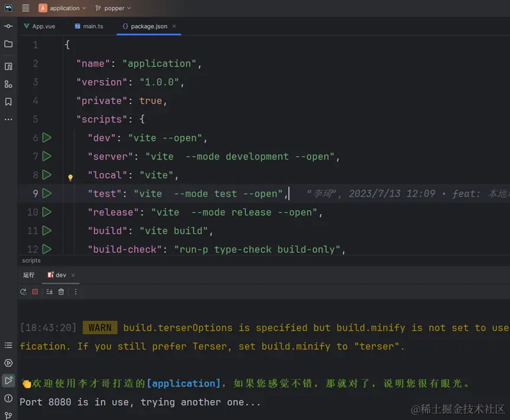Clear the console output trash icon
Image resolution: width=510 pixels, height=420 pixels.
click(61, 292)
